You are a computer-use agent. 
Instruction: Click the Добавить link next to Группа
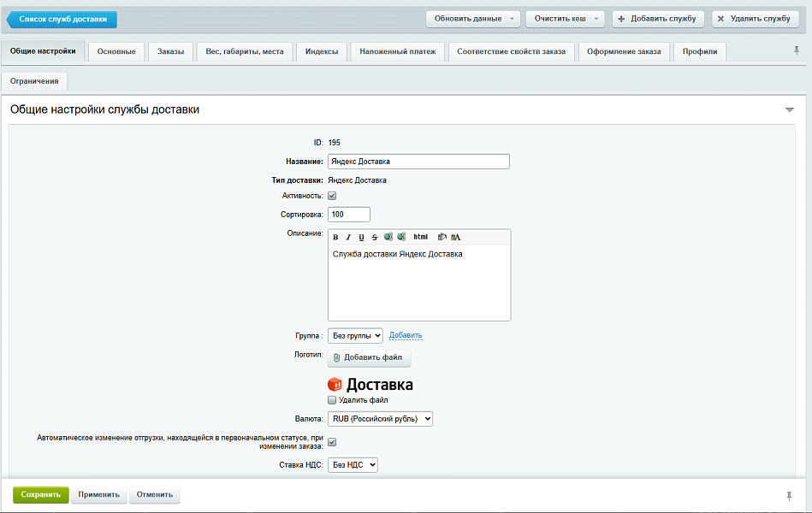click(406, 335)
